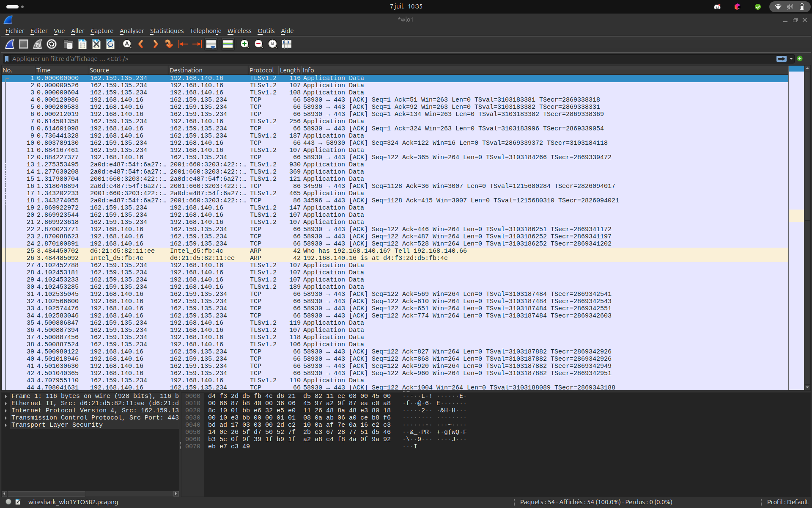
Task: Save this capture file
Action: click(x=82, y=44)
